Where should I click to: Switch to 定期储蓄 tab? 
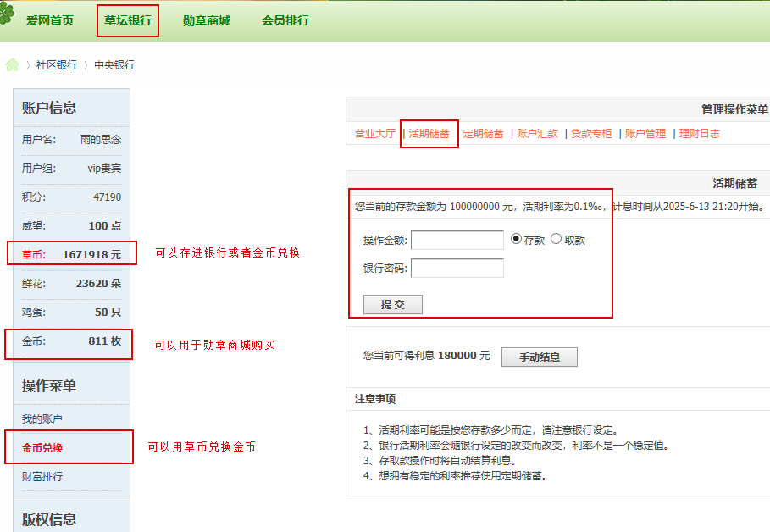pos(483,134)
